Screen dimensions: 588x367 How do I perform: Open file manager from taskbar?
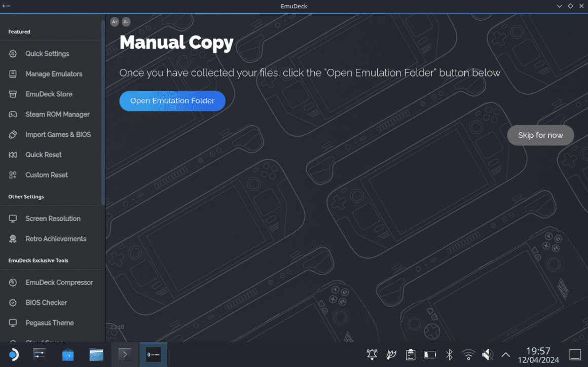point(96,354)
